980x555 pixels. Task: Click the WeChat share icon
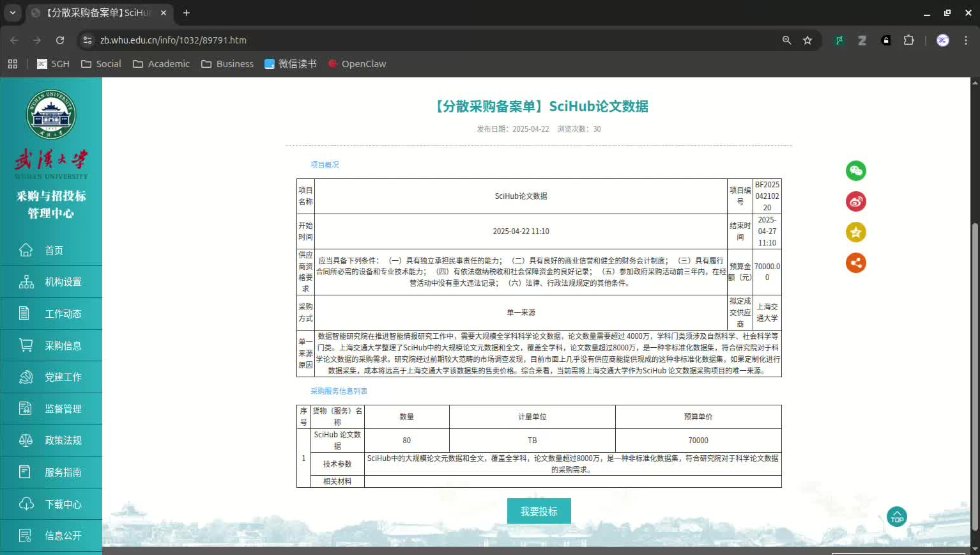pyautogui.click(x=855, y=171)
